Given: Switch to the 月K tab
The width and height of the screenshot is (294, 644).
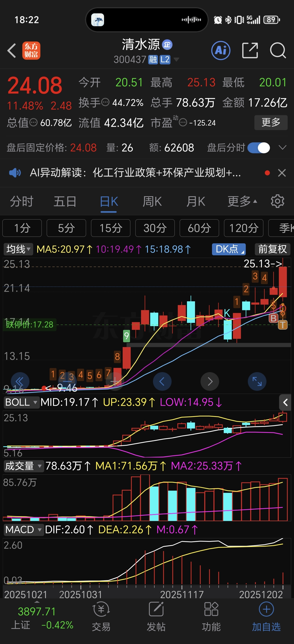Looking at the screenshot, I should pos(196,201).
